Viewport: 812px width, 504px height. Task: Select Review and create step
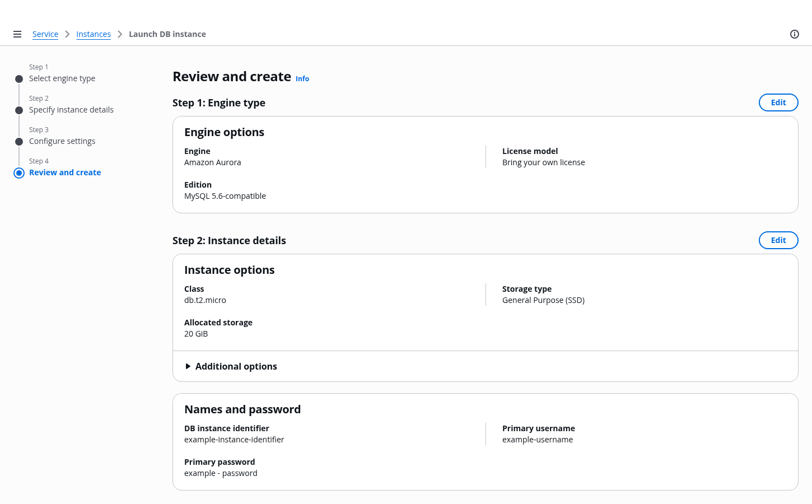[x=65, y=172]
